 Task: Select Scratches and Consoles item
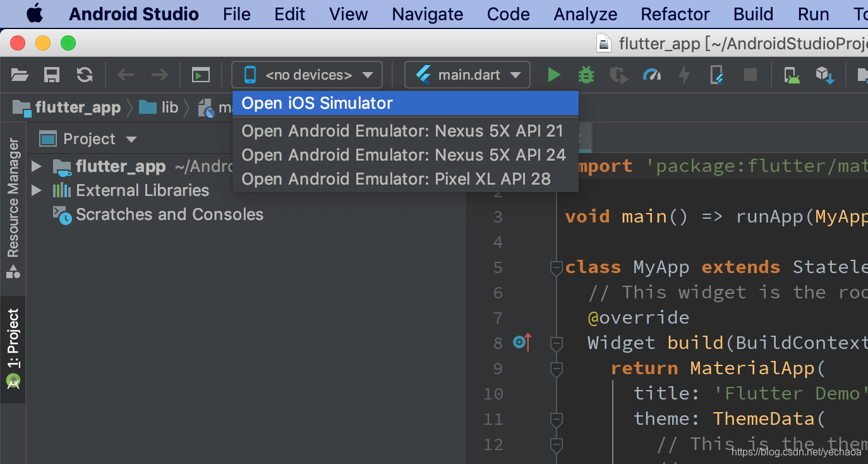tap(158, 214)
